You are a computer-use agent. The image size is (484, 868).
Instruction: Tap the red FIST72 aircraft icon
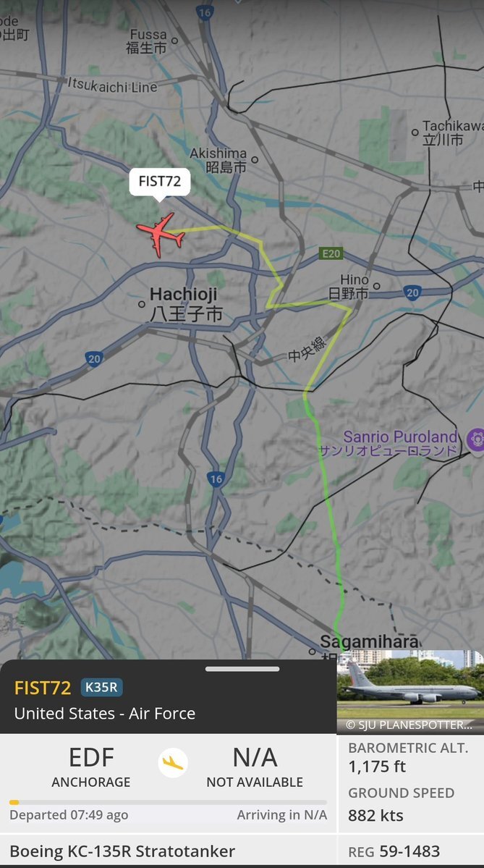click(161, 235)
